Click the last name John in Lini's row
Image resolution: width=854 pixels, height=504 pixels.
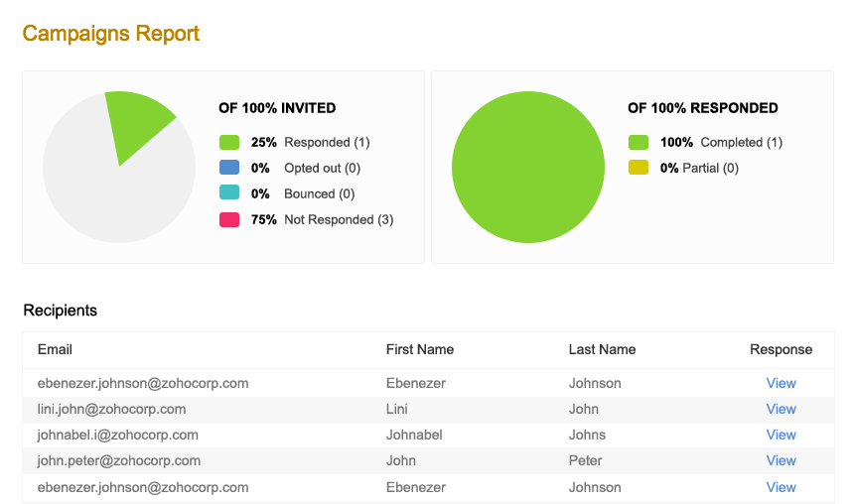click(583, 409)
